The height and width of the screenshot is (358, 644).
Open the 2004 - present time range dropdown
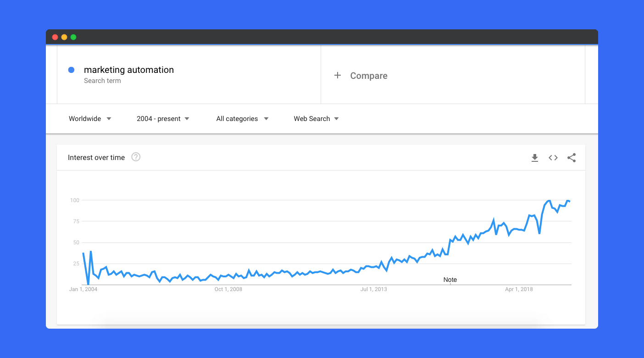[163, 118]
